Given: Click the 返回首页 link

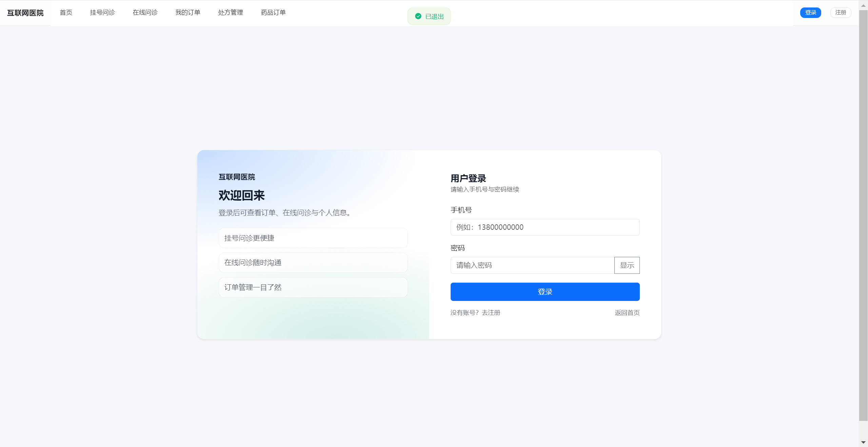Looking at the screenshot, I should click(x=627, y=313).
